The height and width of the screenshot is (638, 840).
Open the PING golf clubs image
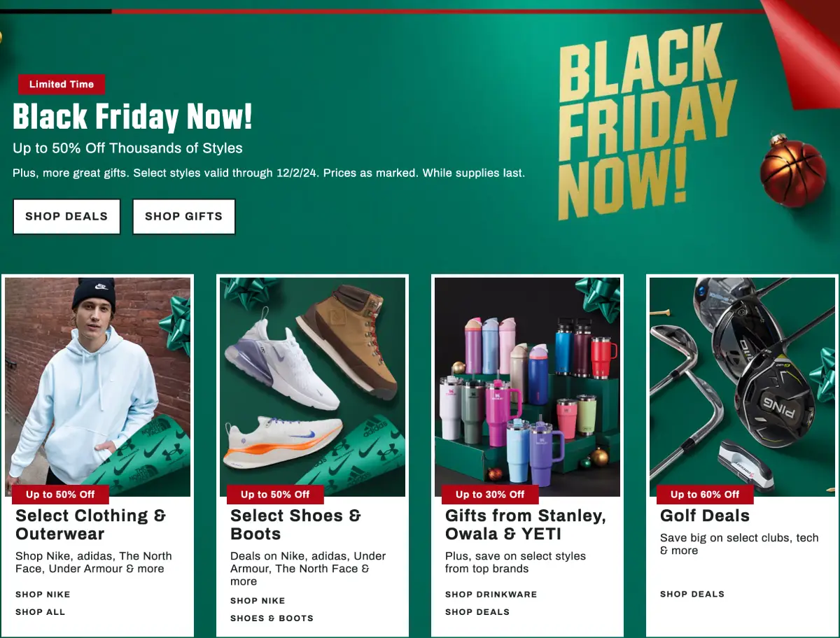pyautogui.click(x=742, y=387)
